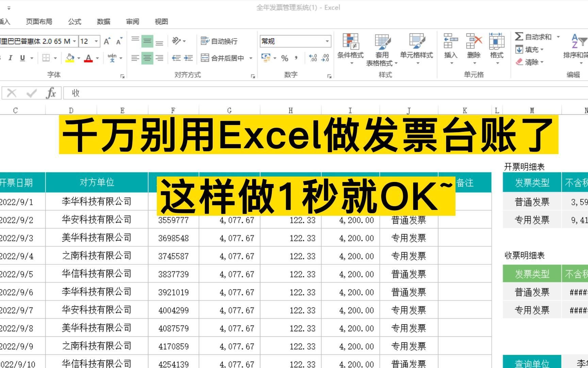Image resolution: width=588 pixels, height=368 pixels.
Task: Decrease decimal places
Action: (x=325, y=58)
